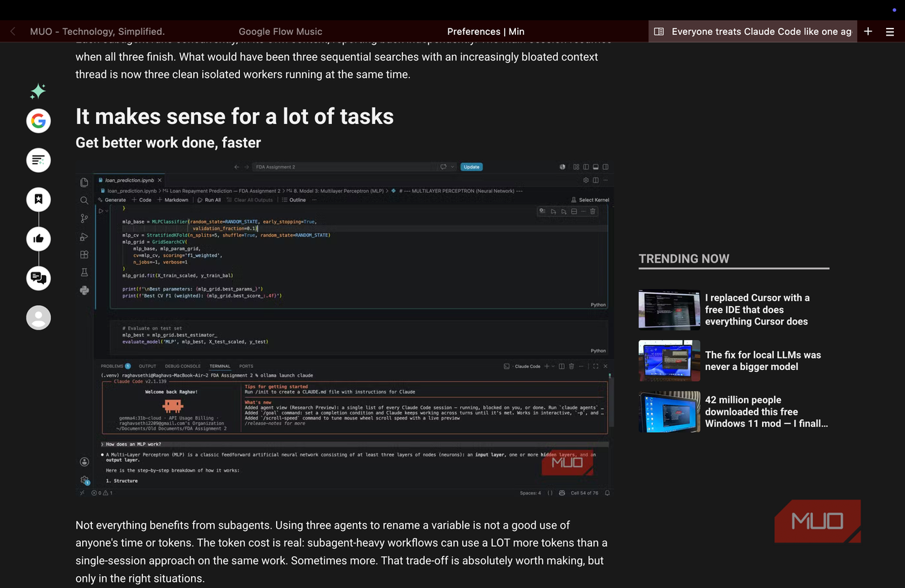Click the 'TRENDING NOW' section title
The image size is (905, 588).
pyautogui.click(x=684, y=258)
